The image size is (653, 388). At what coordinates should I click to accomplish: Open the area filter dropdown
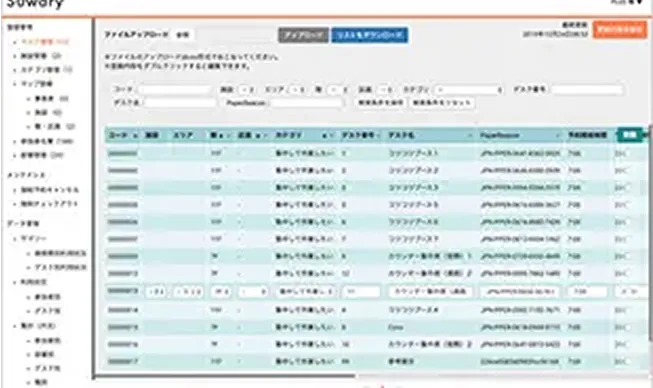[x=297, y=90]
